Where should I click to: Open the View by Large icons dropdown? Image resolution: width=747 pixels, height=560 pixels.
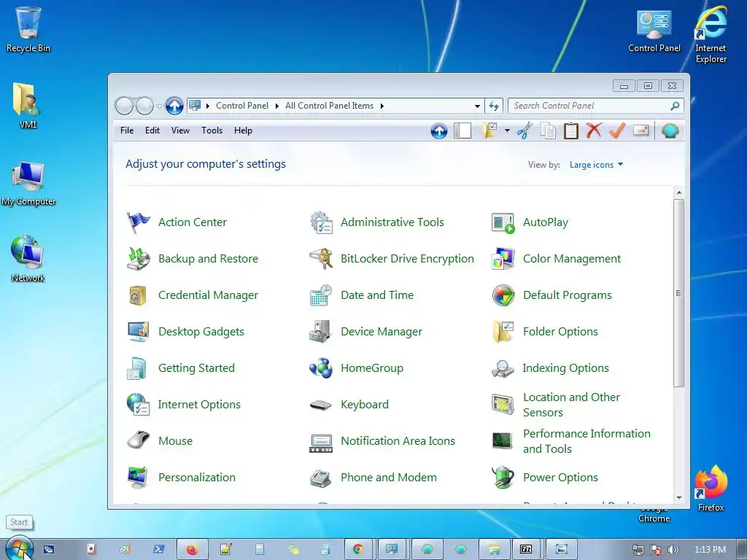[x=596, y=165]
